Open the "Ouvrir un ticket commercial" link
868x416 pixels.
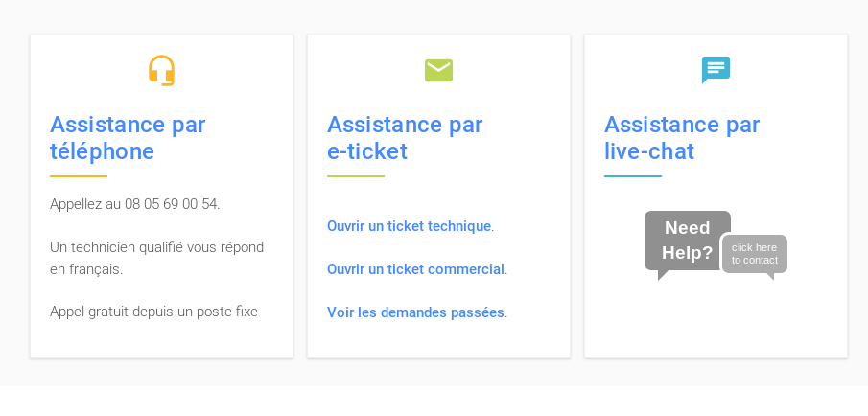[415, 269]
